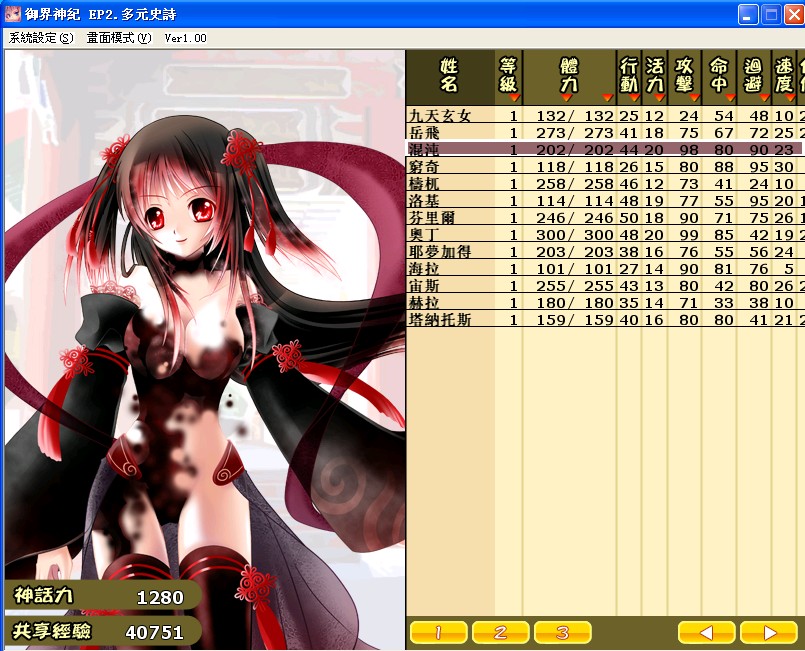Close the 御界神紀 window

click(794, 14)
